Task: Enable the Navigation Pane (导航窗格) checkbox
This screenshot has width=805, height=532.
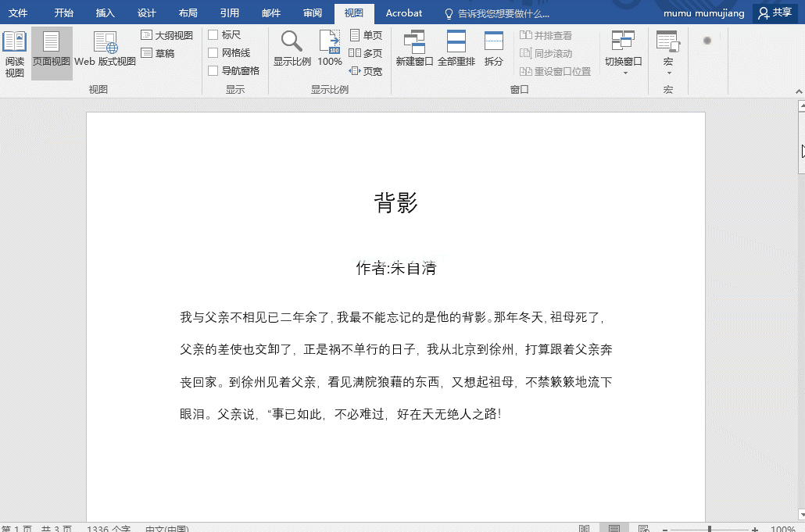Action: [x=213, y=71]
